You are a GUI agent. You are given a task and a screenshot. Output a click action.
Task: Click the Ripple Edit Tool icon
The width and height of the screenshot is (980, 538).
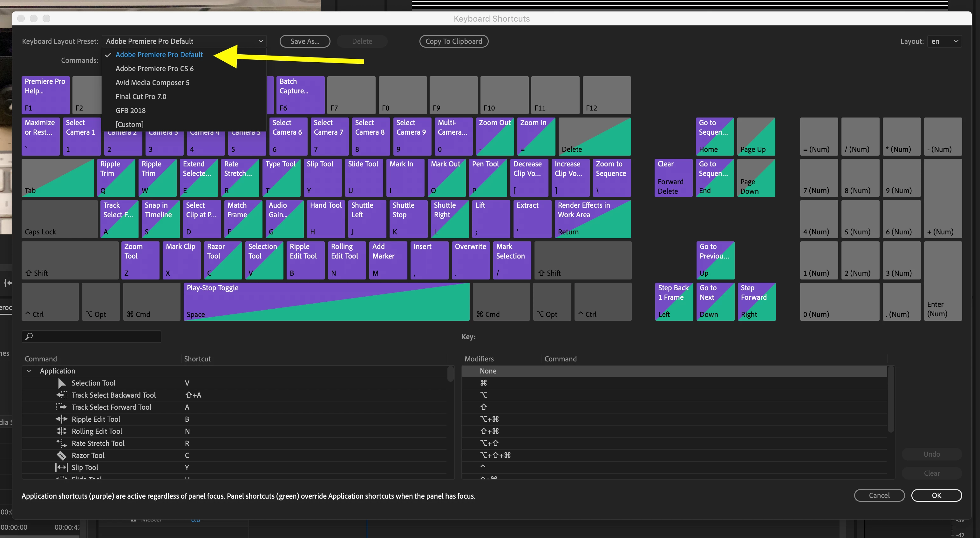click(62, 419)
